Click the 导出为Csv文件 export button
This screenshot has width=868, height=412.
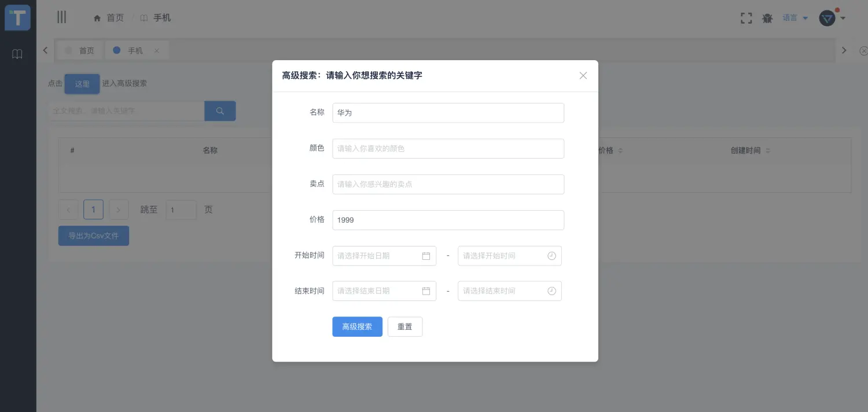coord(94,236)
